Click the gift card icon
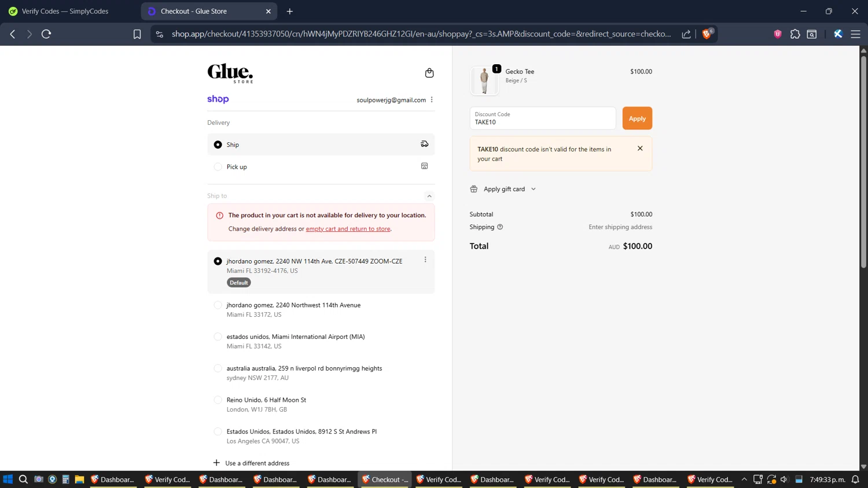The height and width of the screenshot is (488, 868). pos(474,189)
